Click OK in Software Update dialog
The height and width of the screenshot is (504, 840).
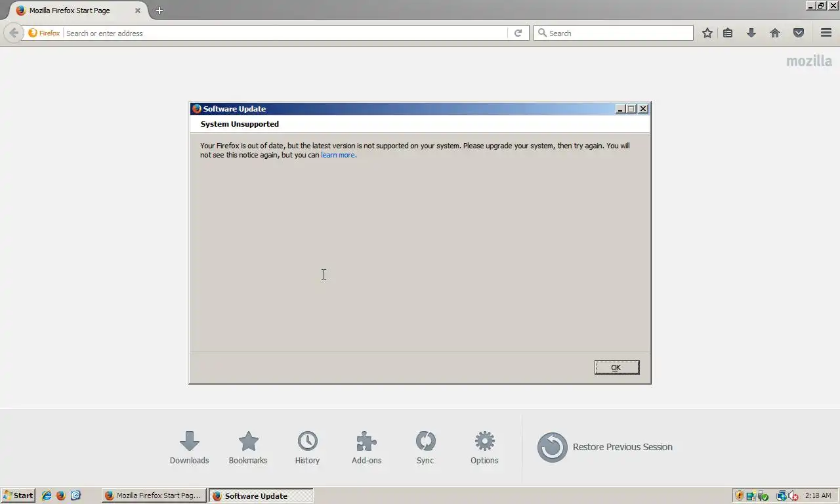click(616, 367)
